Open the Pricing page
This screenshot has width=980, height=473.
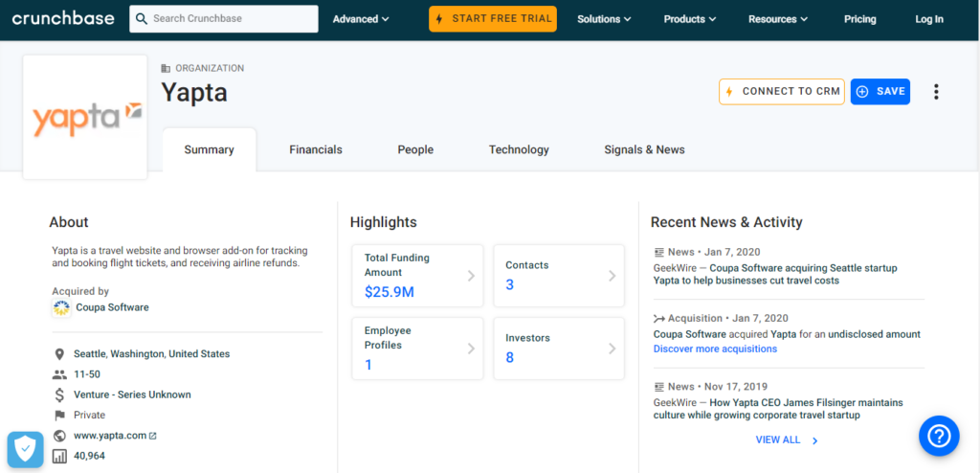pyautogui.click(x=860, y=19)
